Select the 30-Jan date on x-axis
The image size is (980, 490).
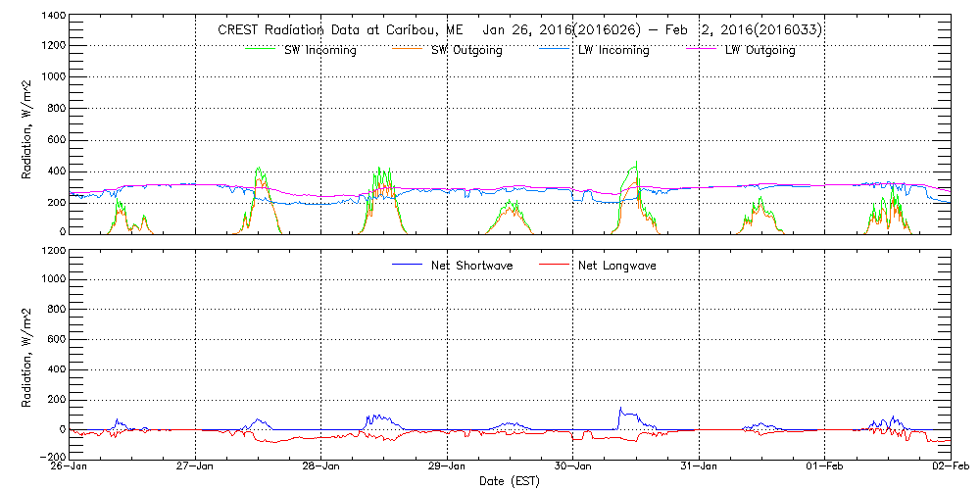pyautogui.click(x=573, y=467)
